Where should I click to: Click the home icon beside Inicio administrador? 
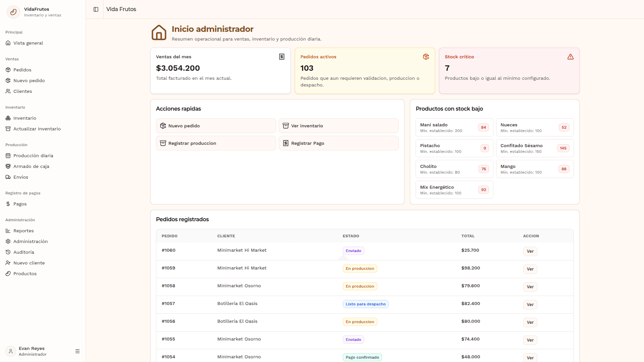click(x=159, y=33)
